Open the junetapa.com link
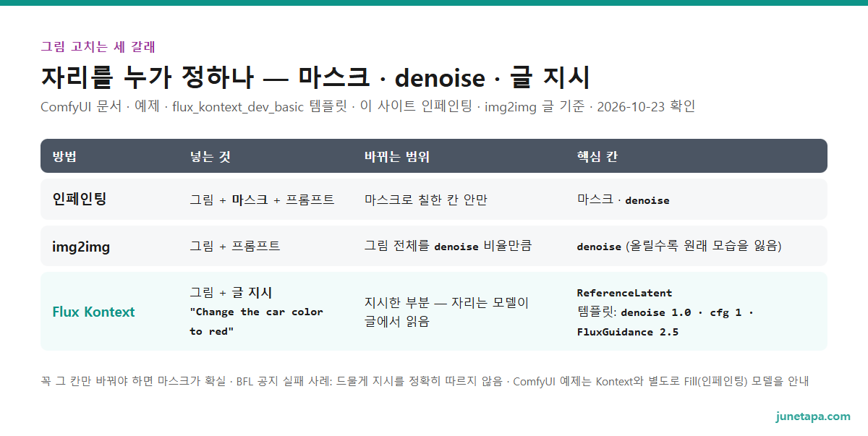The height and width of the screenshot is (436, 868). pyautogui.click(x=813, y=416)
